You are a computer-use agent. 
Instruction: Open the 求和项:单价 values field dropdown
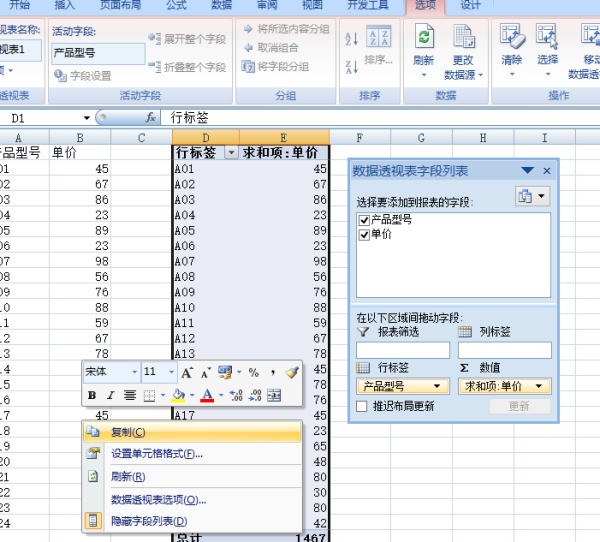point(539,386)
